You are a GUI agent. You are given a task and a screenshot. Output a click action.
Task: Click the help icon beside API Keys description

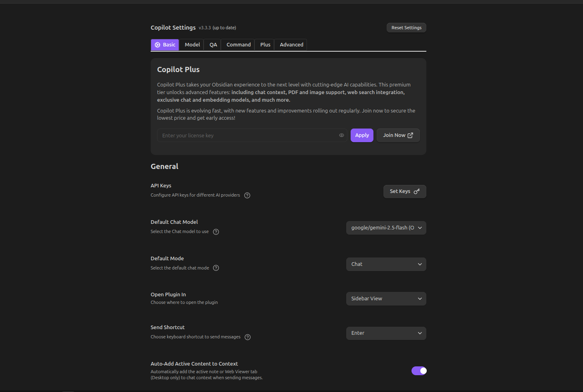(247, 195)
